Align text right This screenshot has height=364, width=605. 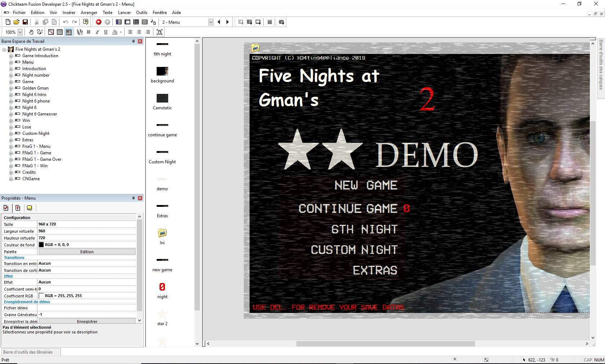[148, 32]
